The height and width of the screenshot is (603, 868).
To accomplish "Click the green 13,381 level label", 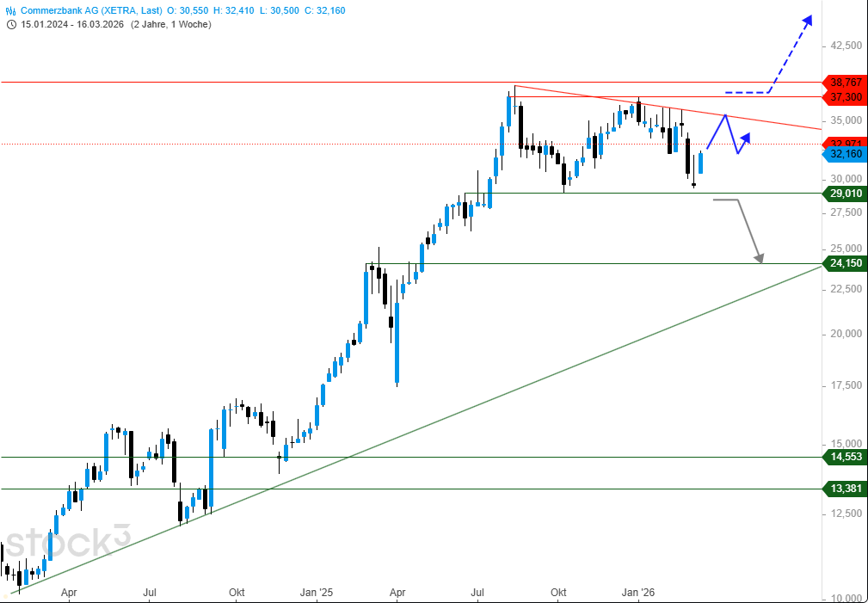I will (x=846, y=489).
